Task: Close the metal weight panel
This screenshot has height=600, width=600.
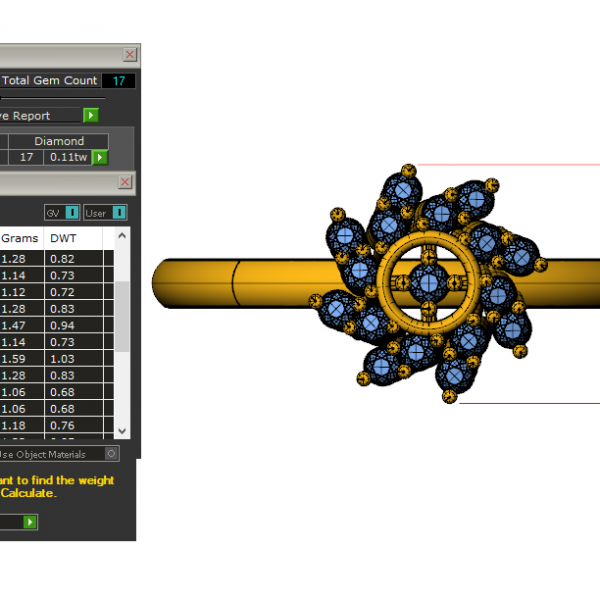Action: tap(125, 182)
